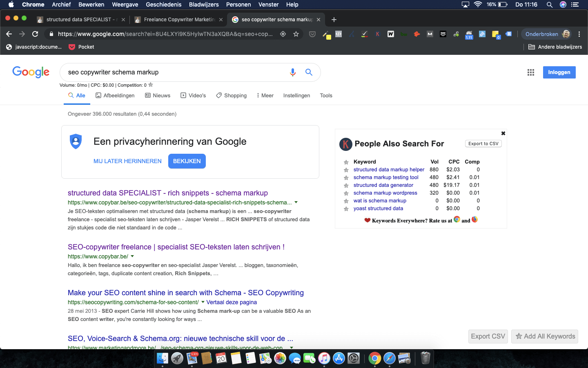The width and height of the screenshot is (588, 368).
Task: Switch to the 'structured data SPECIALIST' browser tab
Action: pos(80,20)
